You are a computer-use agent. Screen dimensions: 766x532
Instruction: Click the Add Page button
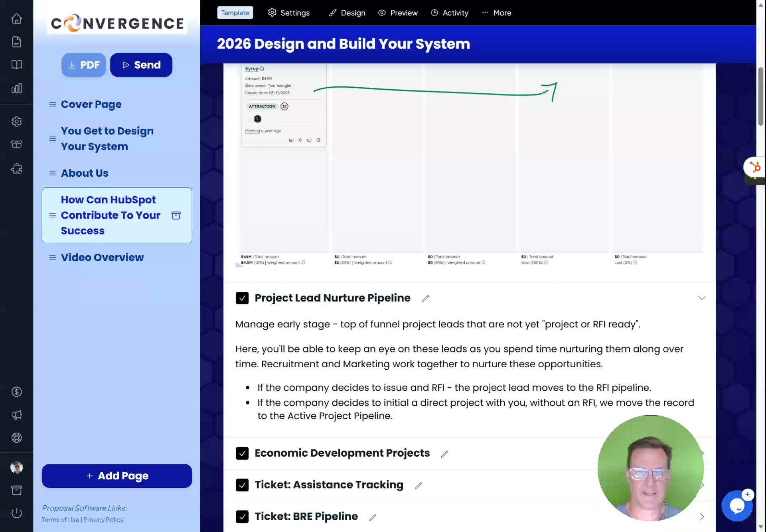[x=117, y=476]
